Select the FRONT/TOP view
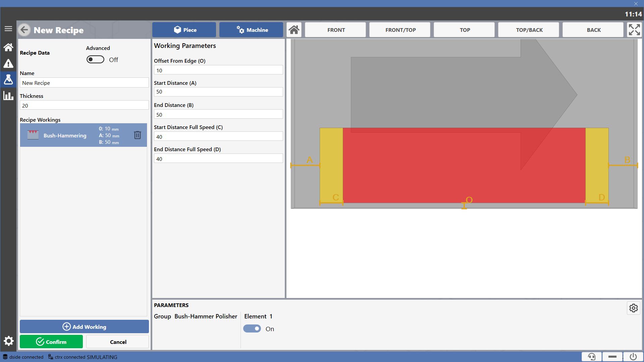644x362 pixels. (400, 30)
